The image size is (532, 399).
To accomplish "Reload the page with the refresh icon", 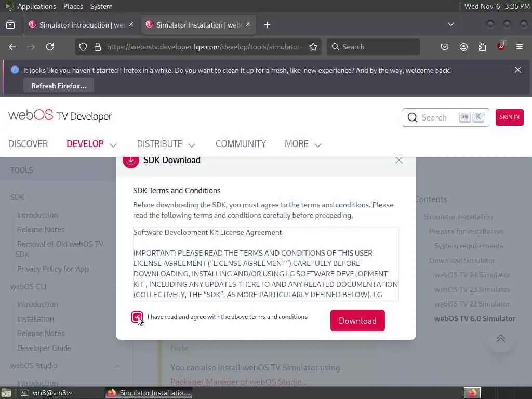I will pos(50,47).
